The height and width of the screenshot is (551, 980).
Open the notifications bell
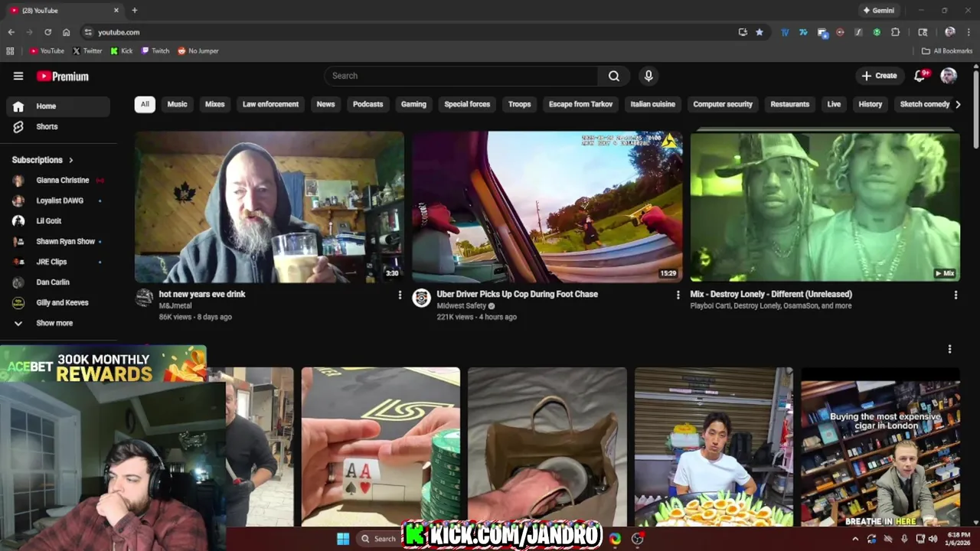[920, 76]
